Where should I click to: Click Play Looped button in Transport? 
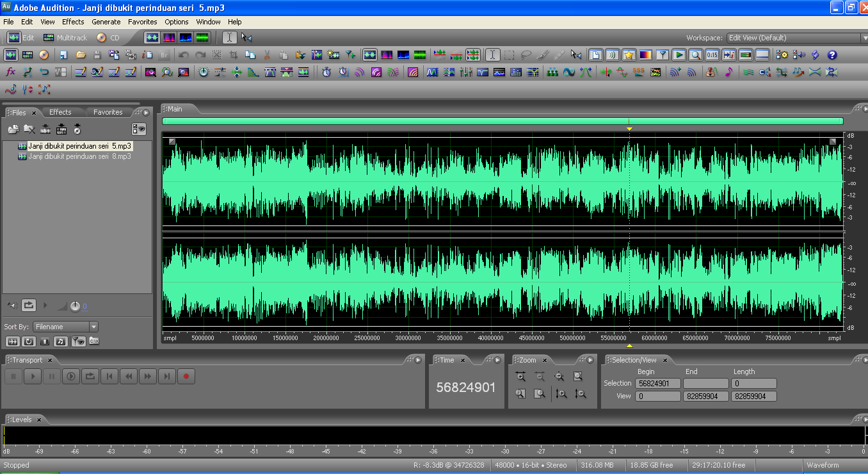click(x=90, y=377)
